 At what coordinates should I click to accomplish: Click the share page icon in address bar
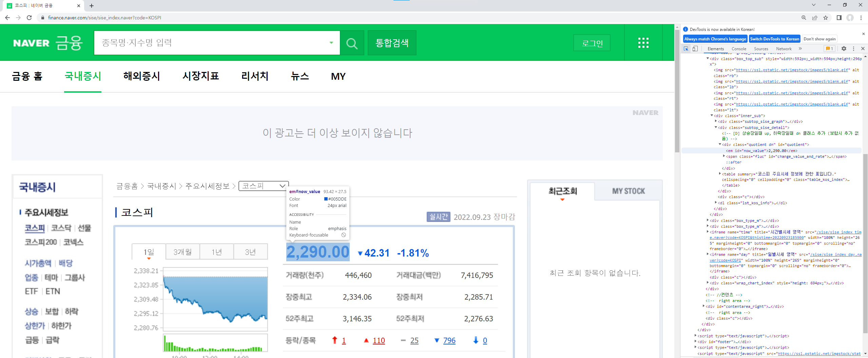pos(815,18)
